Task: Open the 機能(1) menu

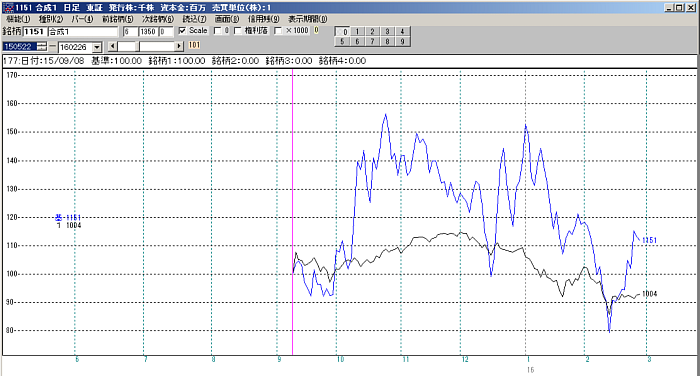Action: point(18,19)
